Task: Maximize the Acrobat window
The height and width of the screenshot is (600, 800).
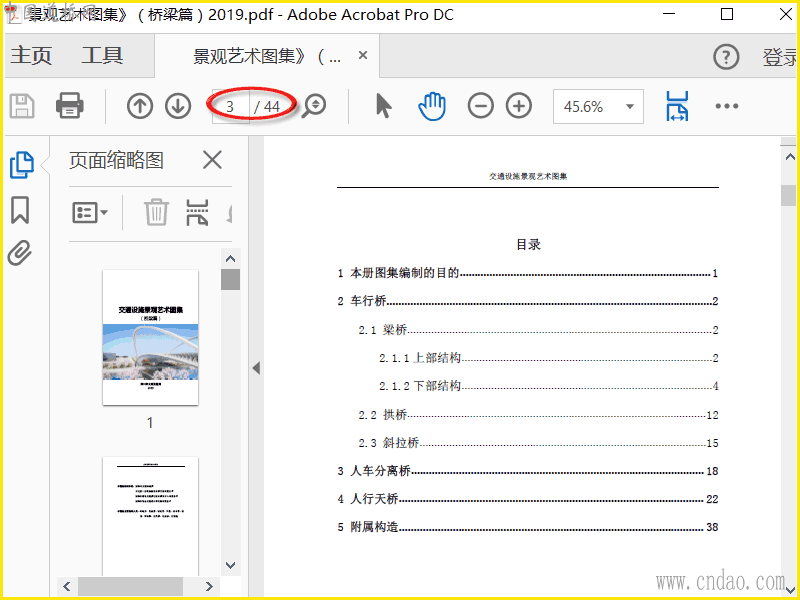Action: (x=727, y=14)
